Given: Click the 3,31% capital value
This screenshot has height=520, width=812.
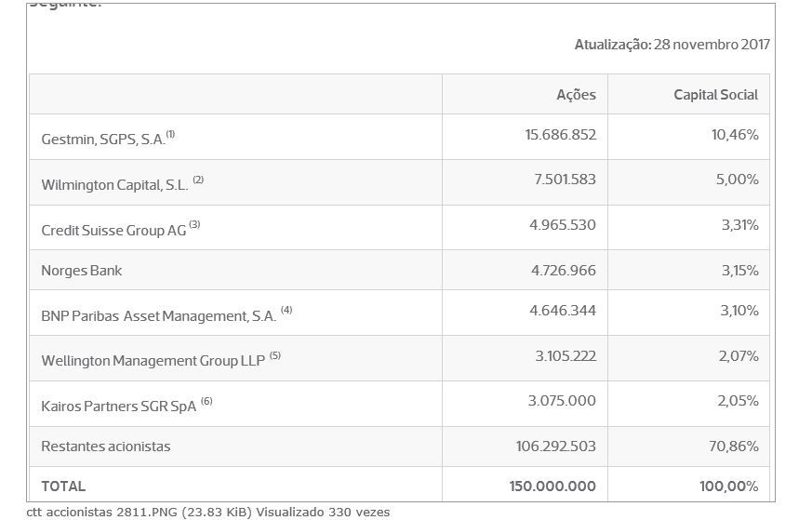Looking at the screenshot, I should point(739,225).
